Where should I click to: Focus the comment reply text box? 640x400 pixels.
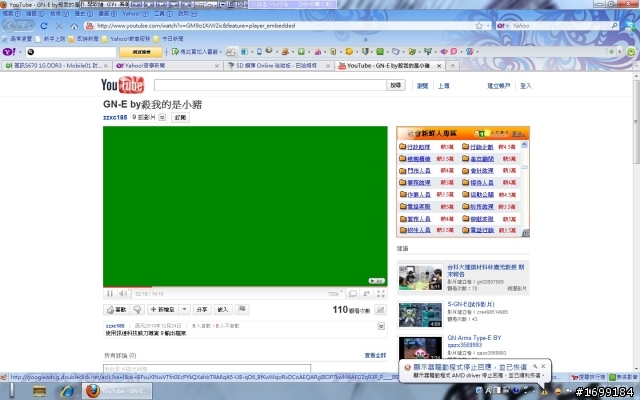point(207,369)
